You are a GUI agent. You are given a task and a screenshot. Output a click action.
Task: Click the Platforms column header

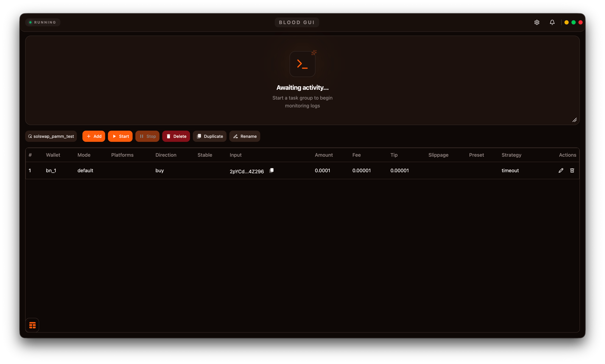[x=122, y=155]
